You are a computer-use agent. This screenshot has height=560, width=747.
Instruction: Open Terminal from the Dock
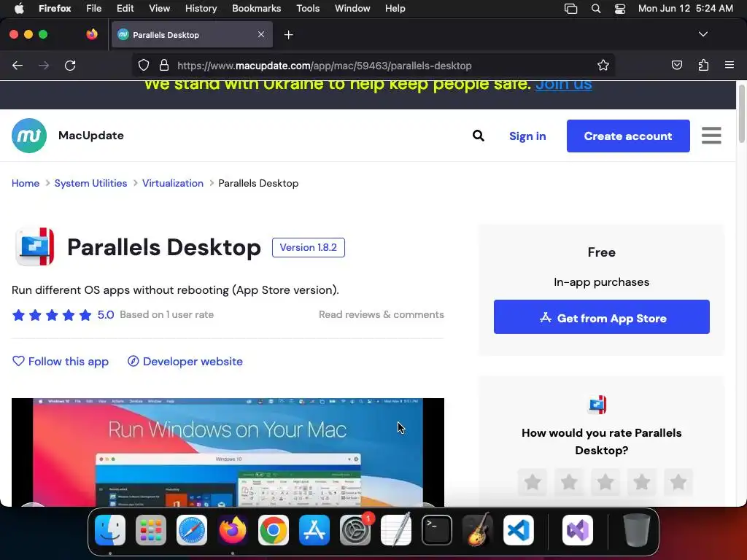tap(437, 530)
